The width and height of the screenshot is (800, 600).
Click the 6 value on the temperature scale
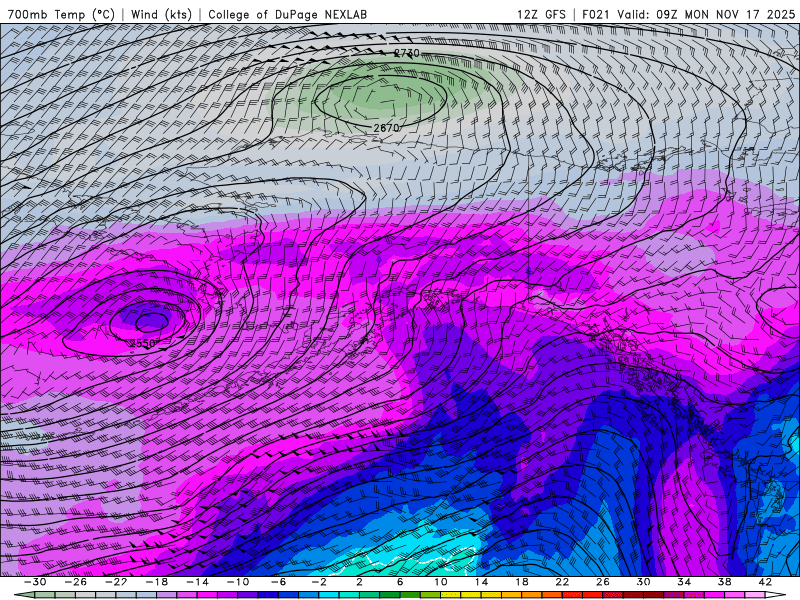(x=400, y=582)
